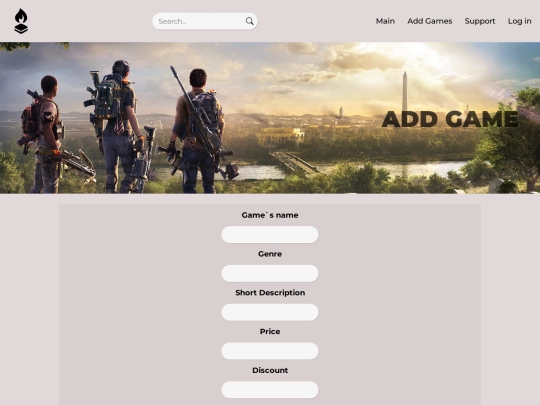Select the Short Description input field

tap(270, 312)
